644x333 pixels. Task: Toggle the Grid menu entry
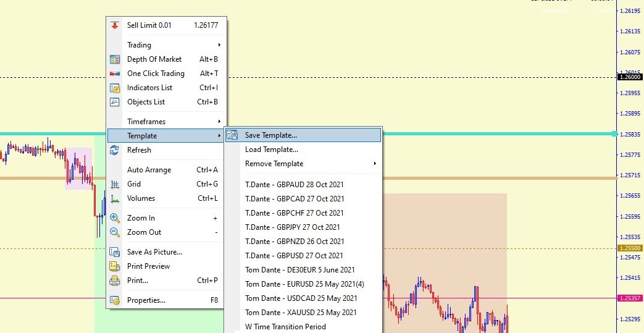(166, 184)
